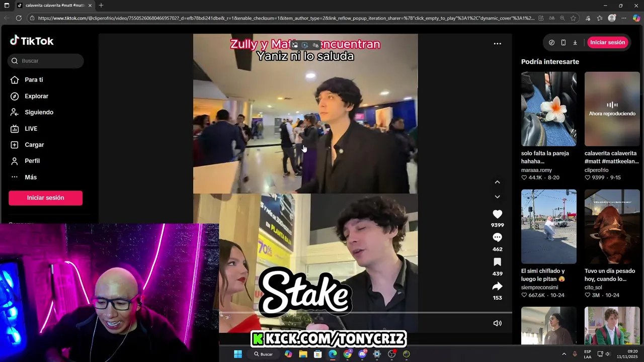Open the Cargar upload page

pos(34,145)
